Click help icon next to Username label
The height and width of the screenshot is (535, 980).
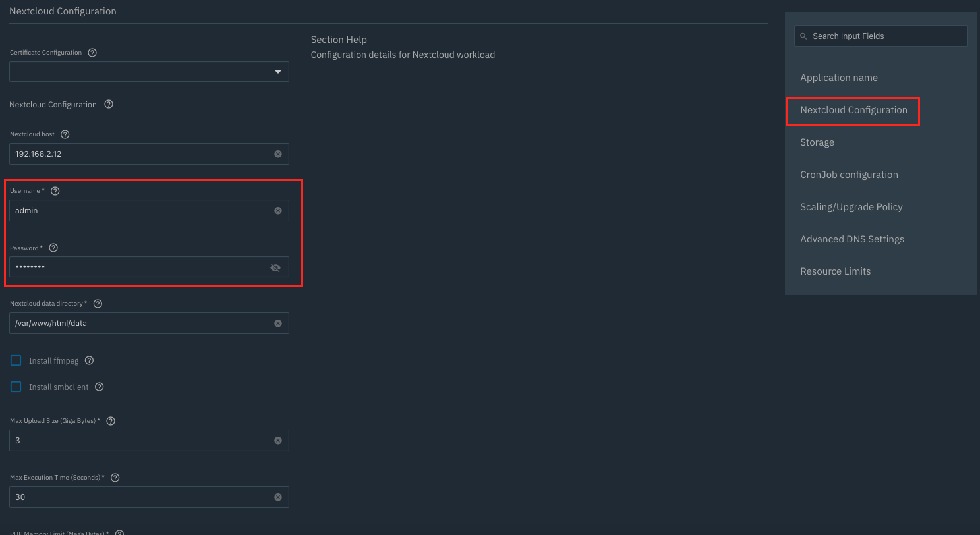[x=55, y=191]
